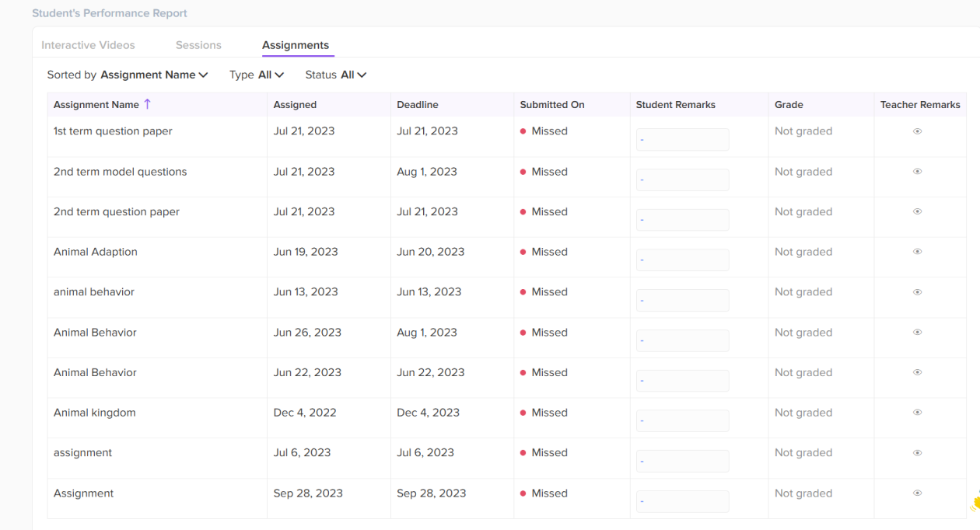View teacher remarks for 1st term question paper

[x=917, y=131]
